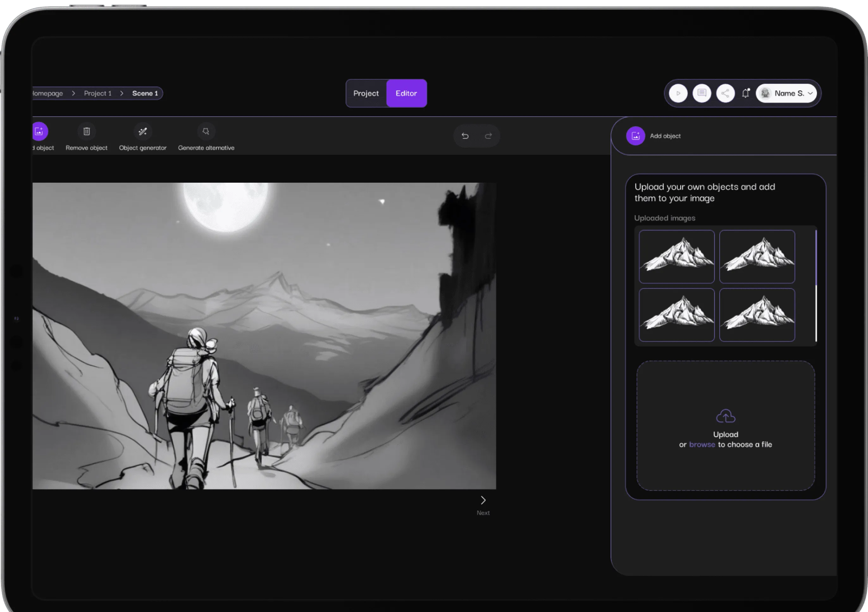Open the comments icon in header
The image size is (868, 612).
(x=702, y=93)
